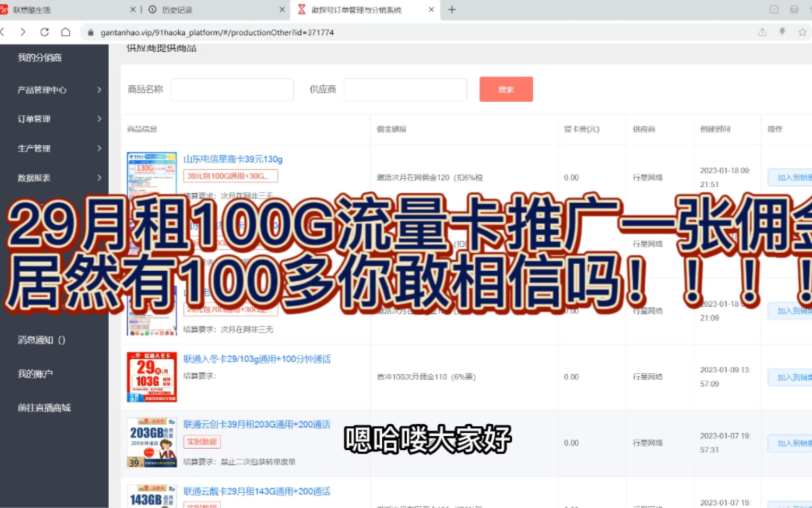Add 联通云创卡 row via 加入到销售

point(790,443)
